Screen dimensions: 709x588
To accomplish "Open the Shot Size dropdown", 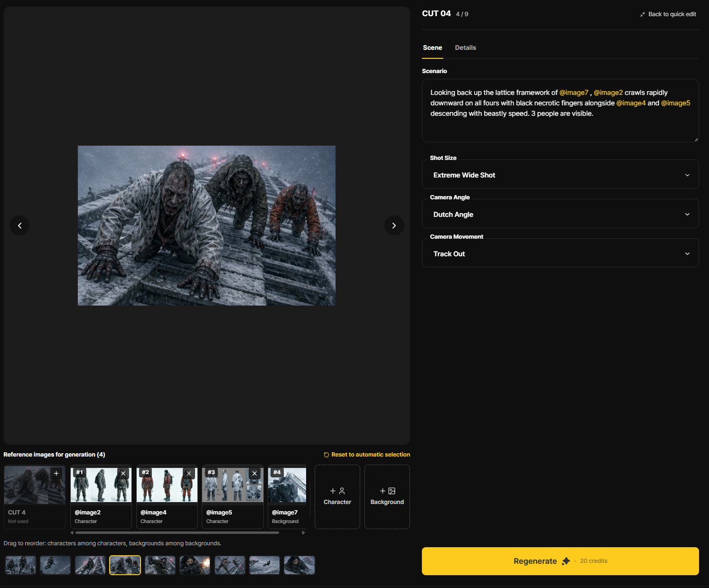I will click(x=560, y=175).
